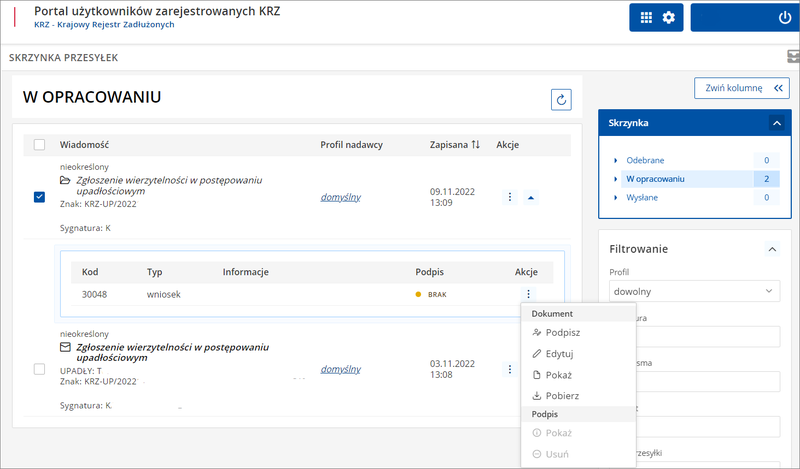
Task: Check the 03.11.2022 message checkbox
Action: (40, 369)
